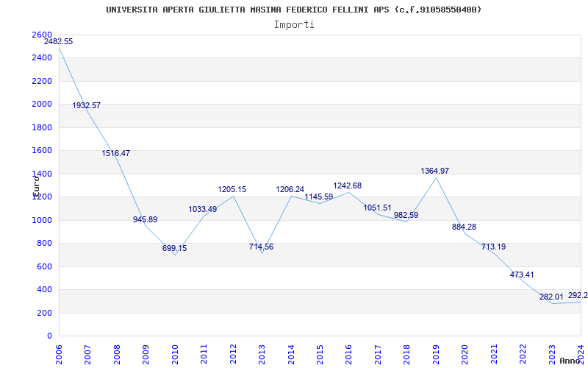Click the 2006 year label

[x=59, y=354]
